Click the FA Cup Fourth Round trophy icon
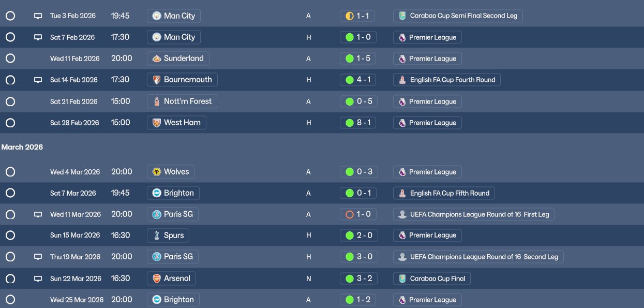644x308 pixels. (402, 80)
